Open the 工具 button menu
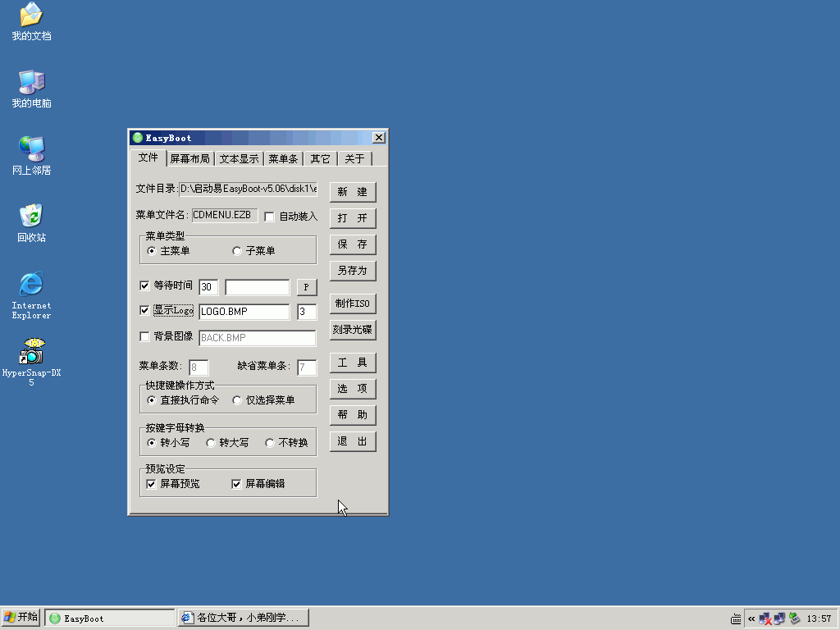This screenshot has height=630, width=840. point(353,363)
